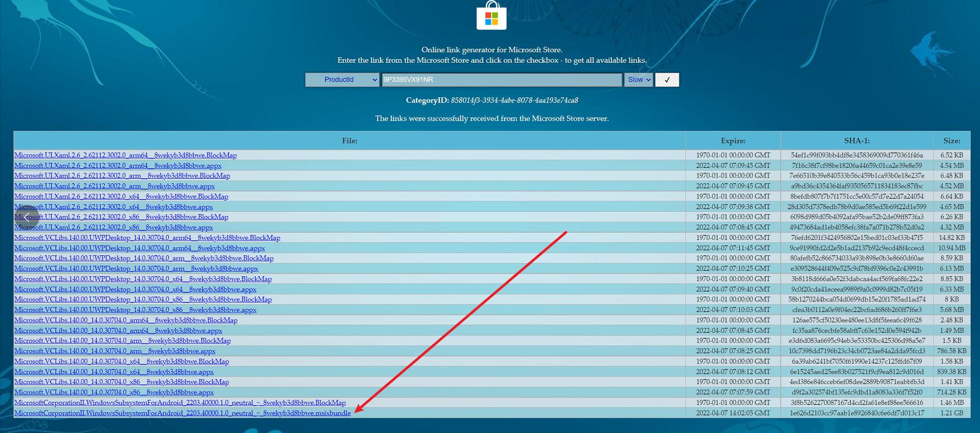The width and height of the screenshot is (980, 433).
Task: Download Microsoft.UI.Xaml.2.6 arm64 appx link
Action: (x=118, y=166)
